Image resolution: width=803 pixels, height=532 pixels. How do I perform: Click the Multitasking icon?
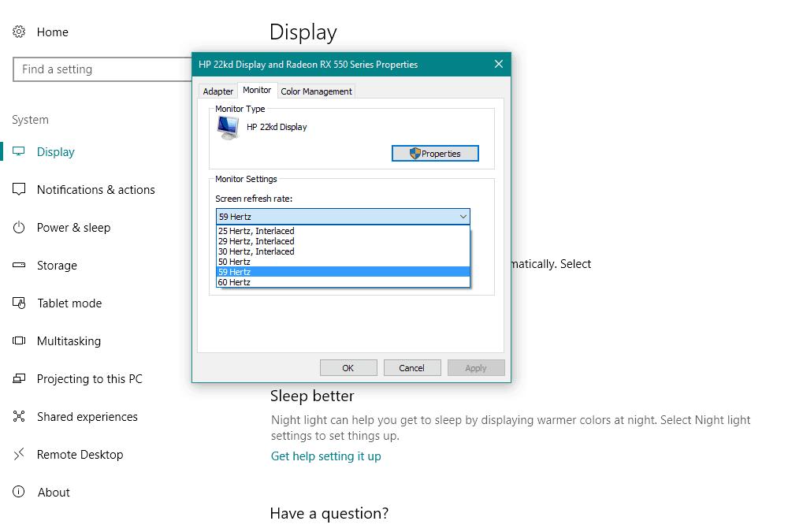pyautogui.click(x=19, y=341)
